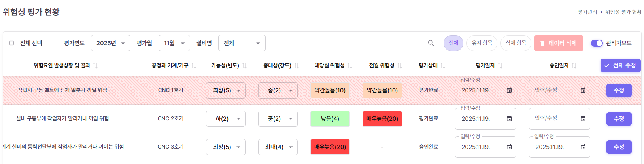Open calendar for CNC 1호기 승인일자
The width and height of the screenshot is (644, 164).
(x=583, y=90)
